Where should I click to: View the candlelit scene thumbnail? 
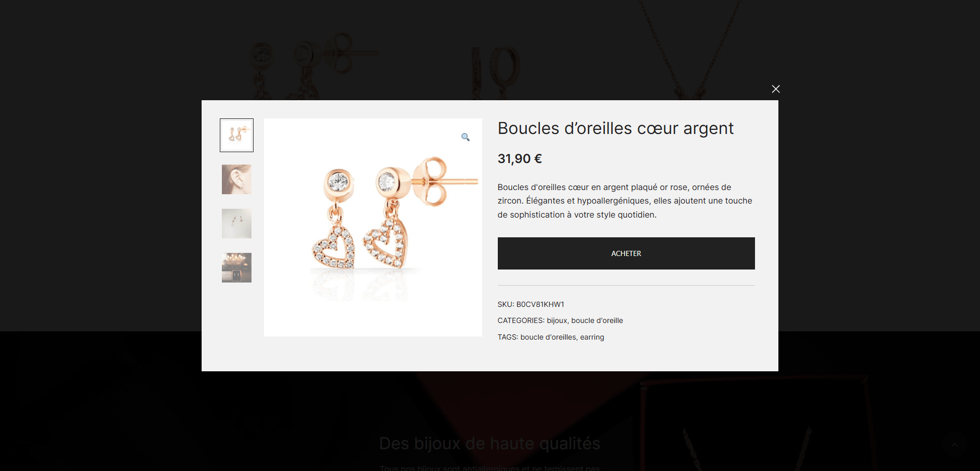[236, 267]
